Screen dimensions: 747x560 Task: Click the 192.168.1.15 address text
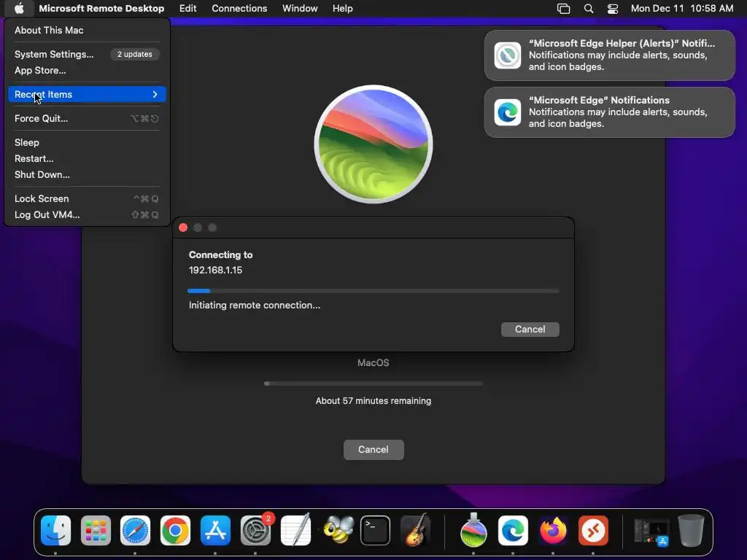click(x=215, y=270)
